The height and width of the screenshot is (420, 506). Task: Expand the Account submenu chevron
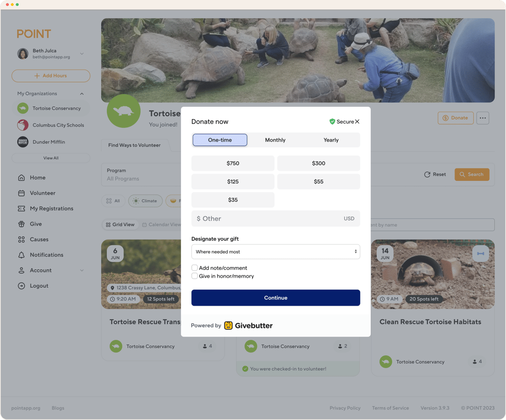82,271
